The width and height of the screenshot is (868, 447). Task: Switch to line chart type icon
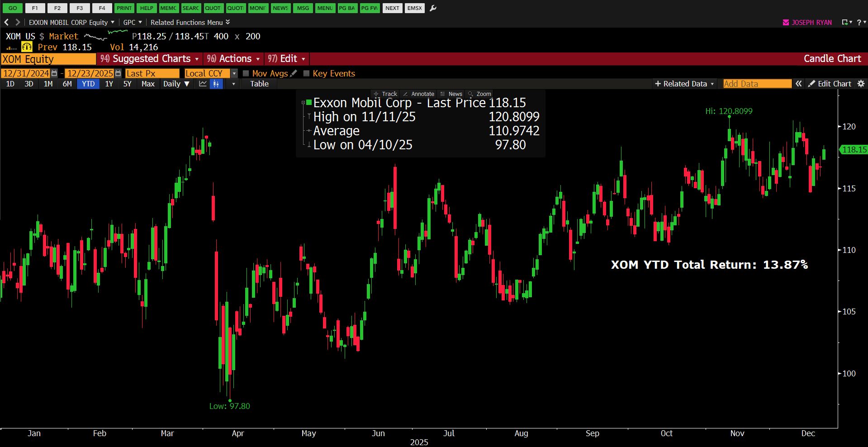(x=203, y=84)
